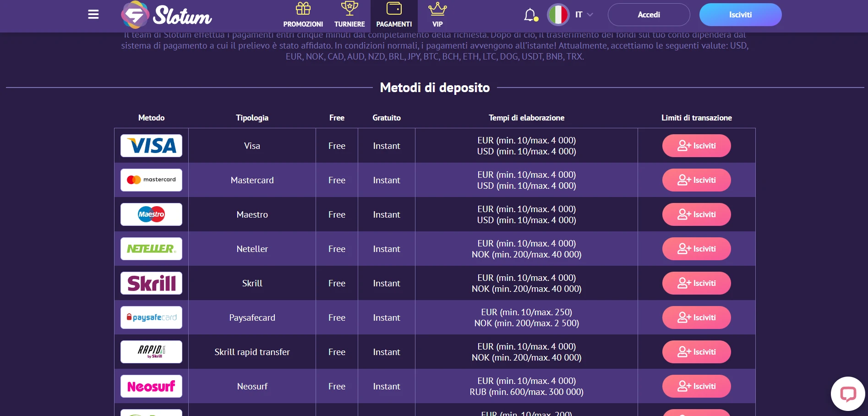Open the VIP crown tab

coord(437,15)
